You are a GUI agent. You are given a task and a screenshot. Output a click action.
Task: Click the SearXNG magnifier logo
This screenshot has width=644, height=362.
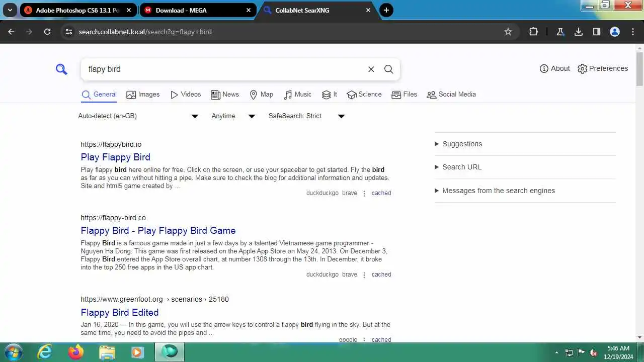tap(61, 69)
